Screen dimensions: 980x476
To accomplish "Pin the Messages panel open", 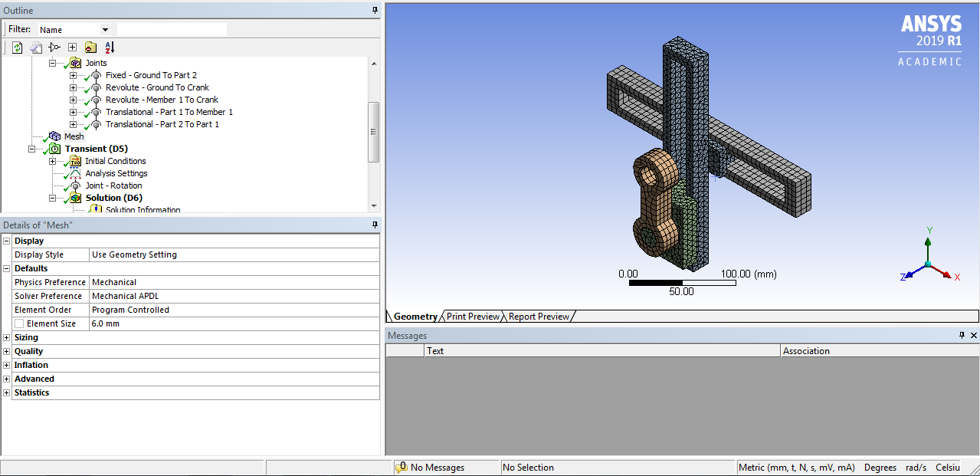I will click(x=960, y=335).
